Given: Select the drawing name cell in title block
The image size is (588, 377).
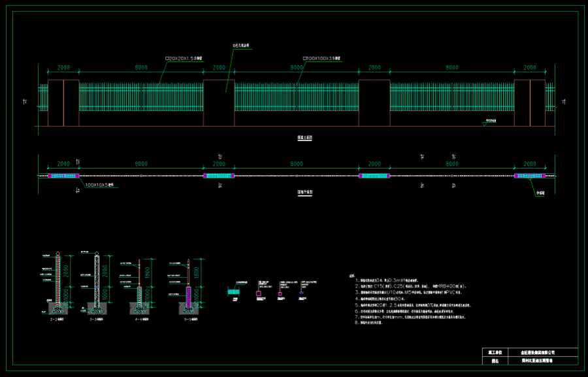Looking at the screenshot, I should [x=538, y=359].
